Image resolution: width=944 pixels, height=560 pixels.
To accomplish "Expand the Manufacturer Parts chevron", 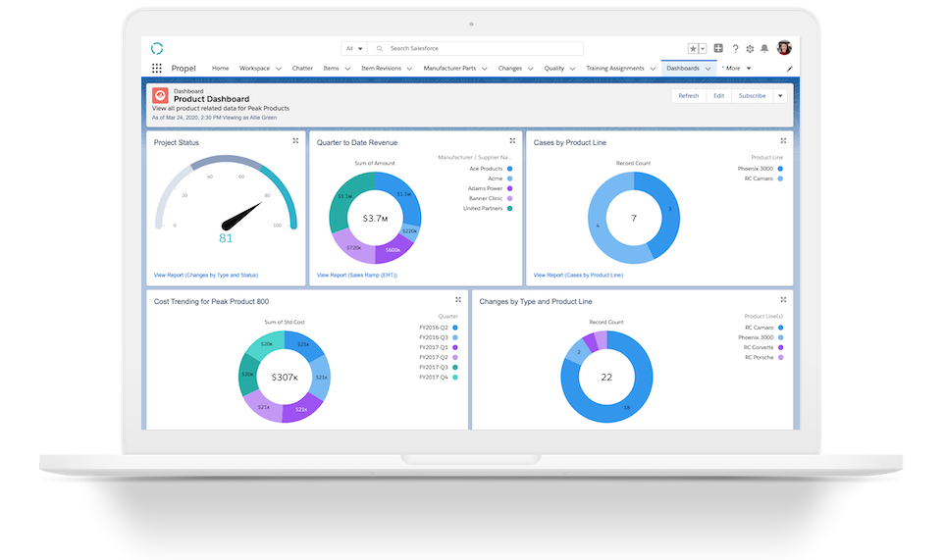I will (x=484, y=69).
